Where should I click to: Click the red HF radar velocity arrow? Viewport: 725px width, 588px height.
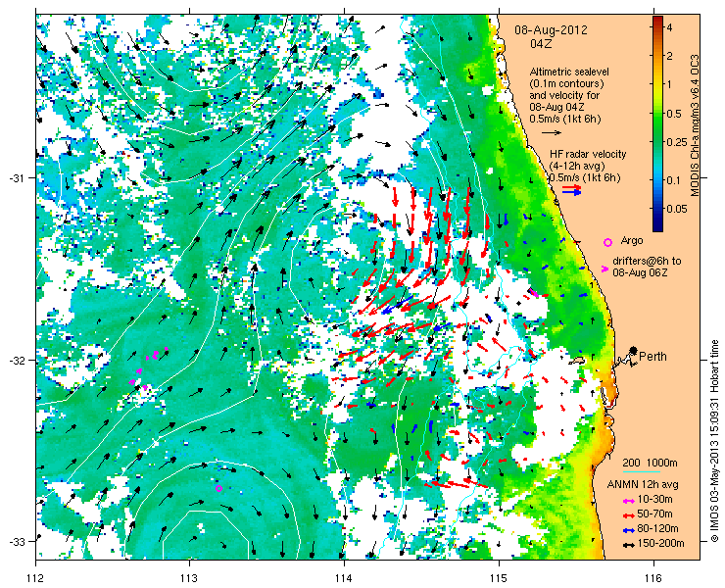pos(571,187)
